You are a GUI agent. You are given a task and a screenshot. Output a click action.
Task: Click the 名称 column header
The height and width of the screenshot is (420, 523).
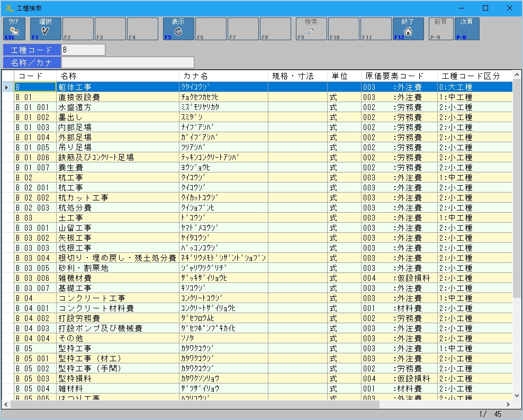(x=118, y=76)
